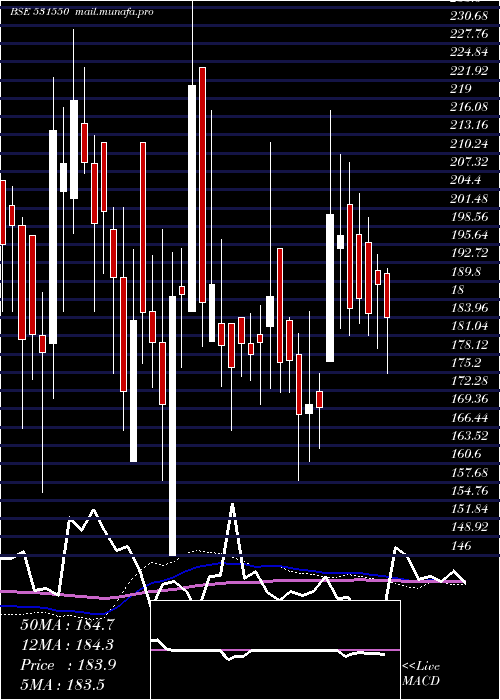500x700 pixels.
Task: Click the BSE 531550 symbol label
Action: tap(39, 12)
